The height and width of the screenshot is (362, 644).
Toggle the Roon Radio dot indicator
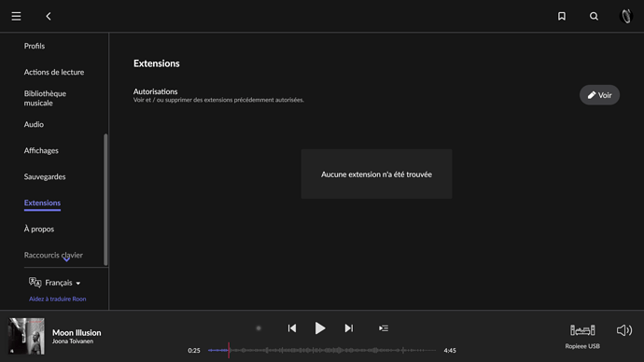coord(259,328)
